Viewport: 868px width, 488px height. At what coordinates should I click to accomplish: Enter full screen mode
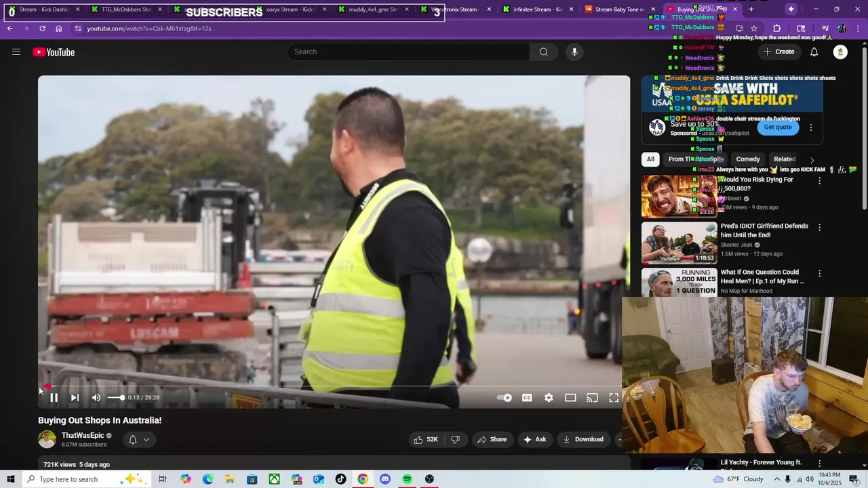614,398
